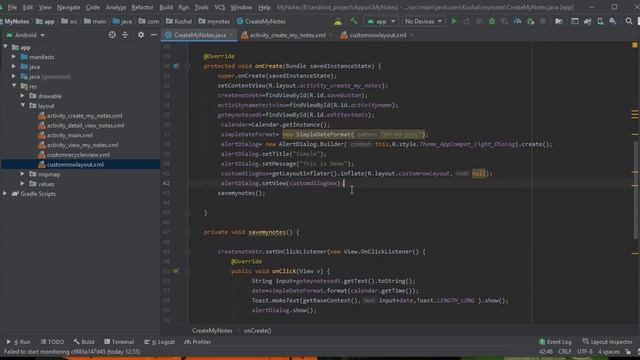Open the Terminal tool window
The height and width of the screenshot is (360, 640).
click(119, 342)
